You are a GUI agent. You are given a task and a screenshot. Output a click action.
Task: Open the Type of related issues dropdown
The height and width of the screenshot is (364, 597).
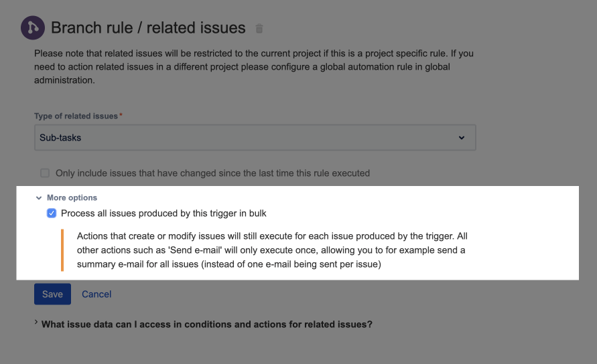(255, 138)
